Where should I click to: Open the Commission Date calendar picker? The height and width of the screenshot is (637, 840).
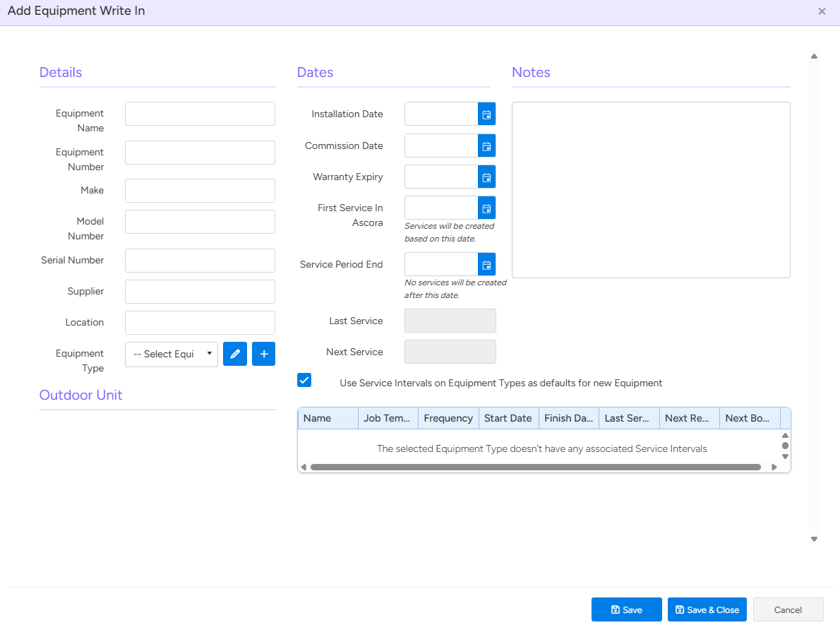pyautogui.click(x=486, y=146)
